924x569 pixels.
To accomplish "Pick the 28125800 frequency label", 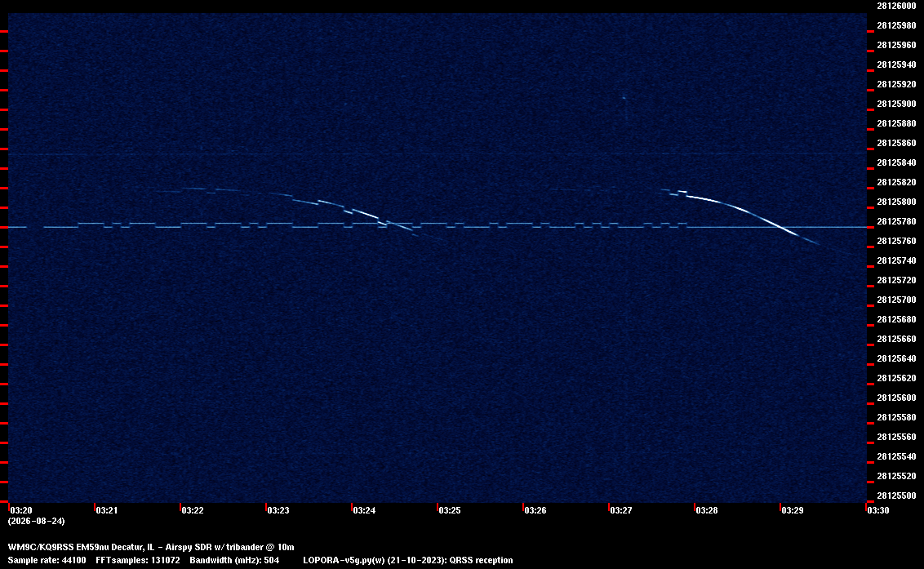I will point(896,202).
